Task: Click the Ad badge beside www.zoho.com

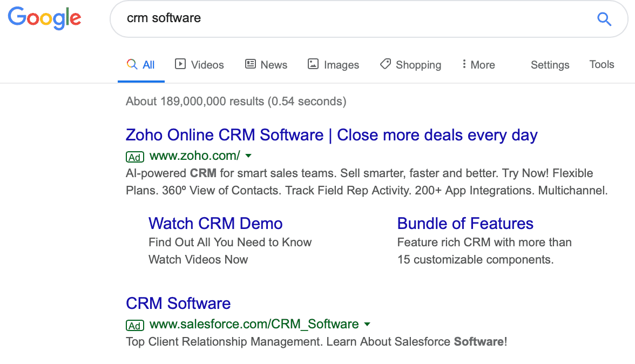Action: [x=135, y=157]
